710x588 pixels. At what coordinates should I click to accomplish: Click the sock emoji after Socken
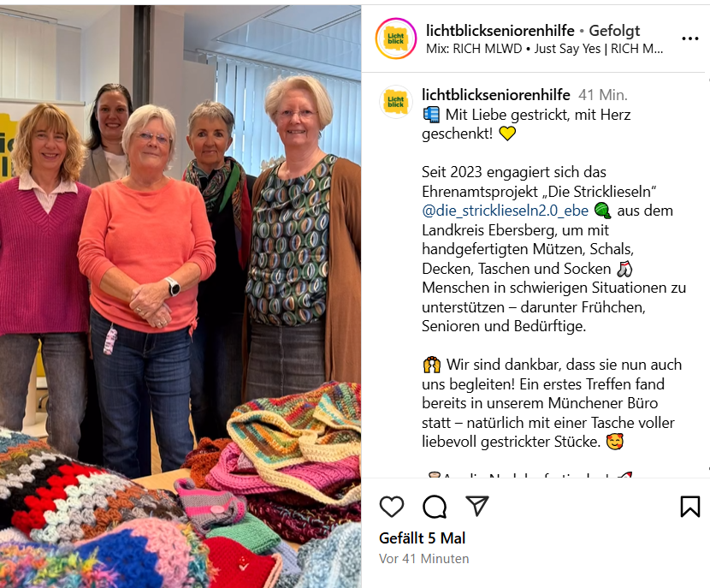point(624,269)
